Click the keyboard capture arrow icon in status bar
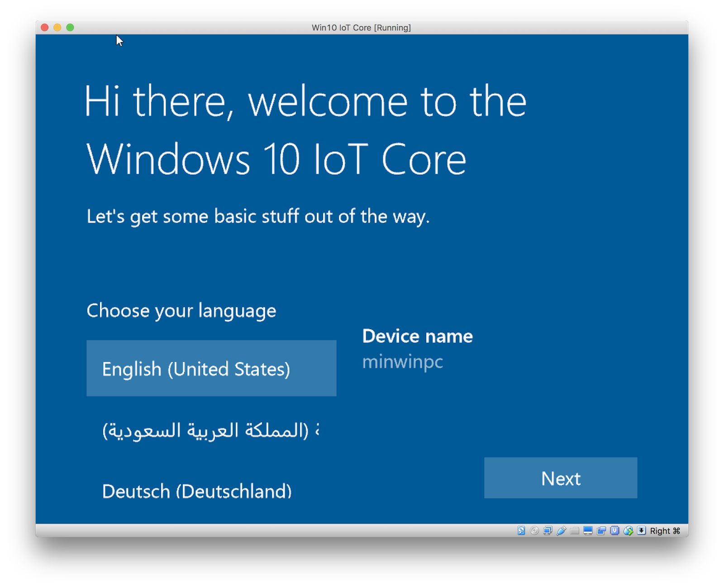The width and height of the screenshot is (724, 588). click(x=641, y=531)
